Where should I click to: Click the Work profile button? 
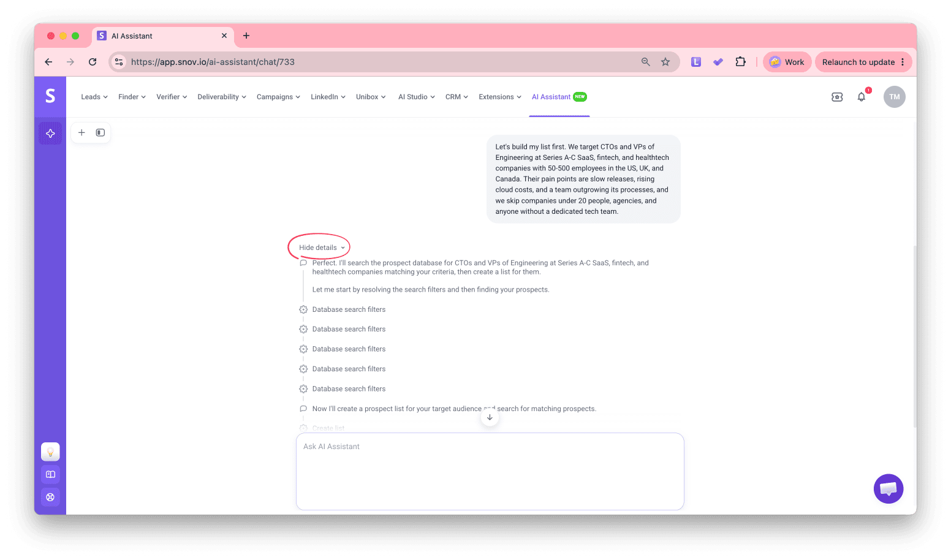[787, 62]
